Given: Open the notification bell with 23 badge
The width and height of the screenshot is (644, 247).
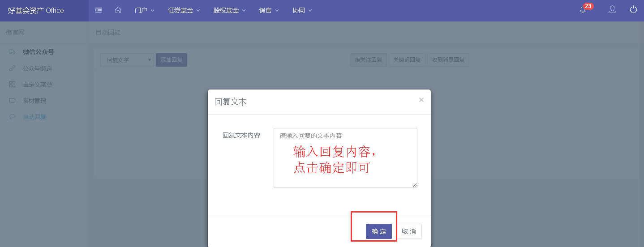Looking at the screenshot, I should 583,10.
